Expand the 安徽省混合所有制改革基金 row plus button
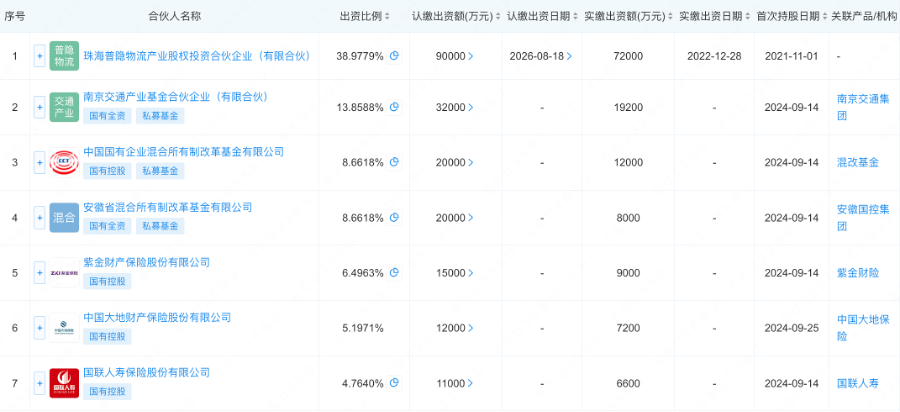The height and width of the screenshot is (412, 900). click(x=40, y=217)
